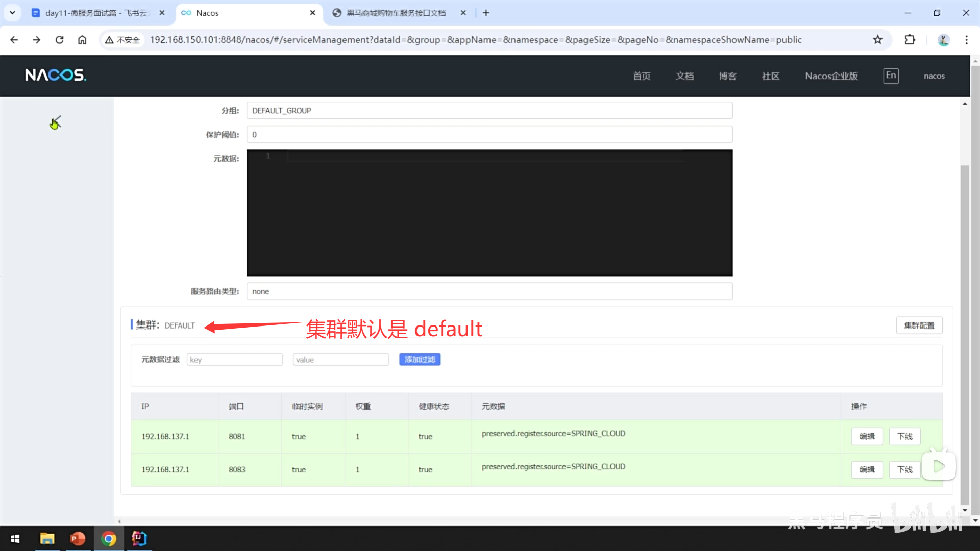Focus the metadata filter key field
The image size is (980, 551).
click(x=235, y=360)
